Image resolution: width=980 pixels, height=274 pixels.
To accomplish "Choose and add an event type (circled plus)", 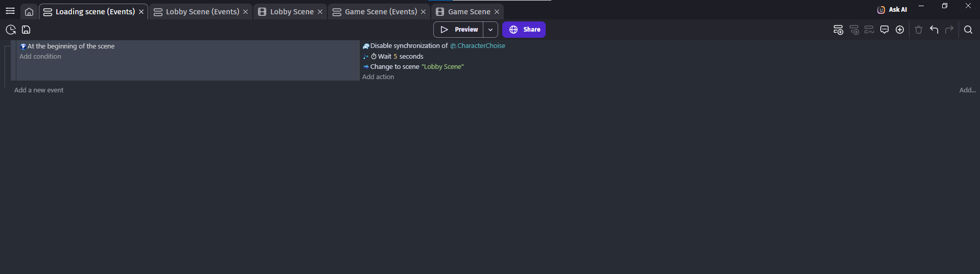I will coord(900,30).
